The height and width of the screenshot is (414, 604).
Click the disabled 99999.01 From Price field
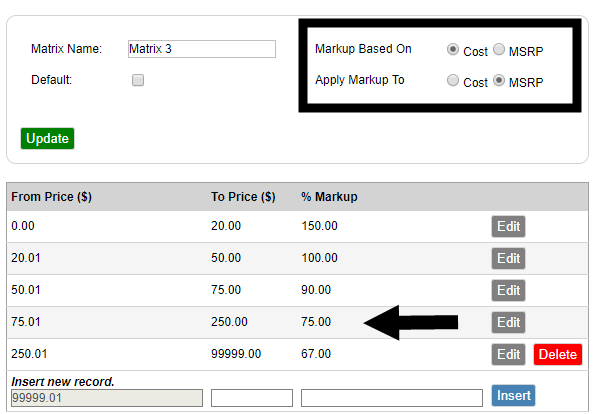(107, 398)
